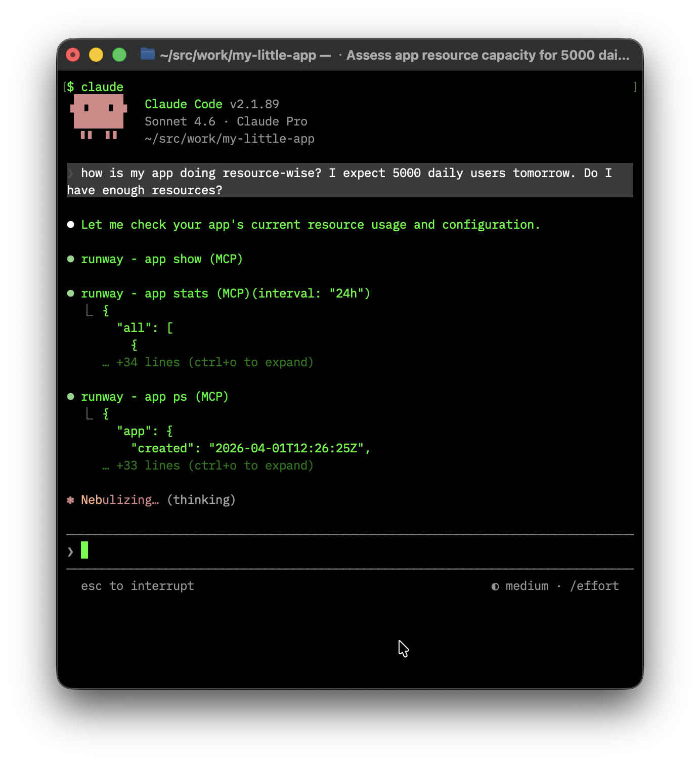Click the yellow minimize window button

tap(96, 55)
